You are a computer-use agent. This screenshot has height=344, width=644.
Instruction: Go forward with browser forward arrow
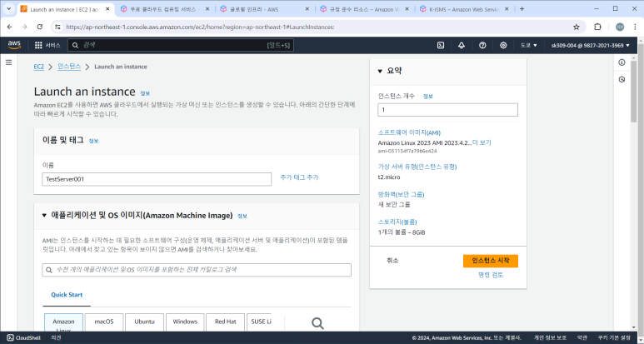coord(25,27)
